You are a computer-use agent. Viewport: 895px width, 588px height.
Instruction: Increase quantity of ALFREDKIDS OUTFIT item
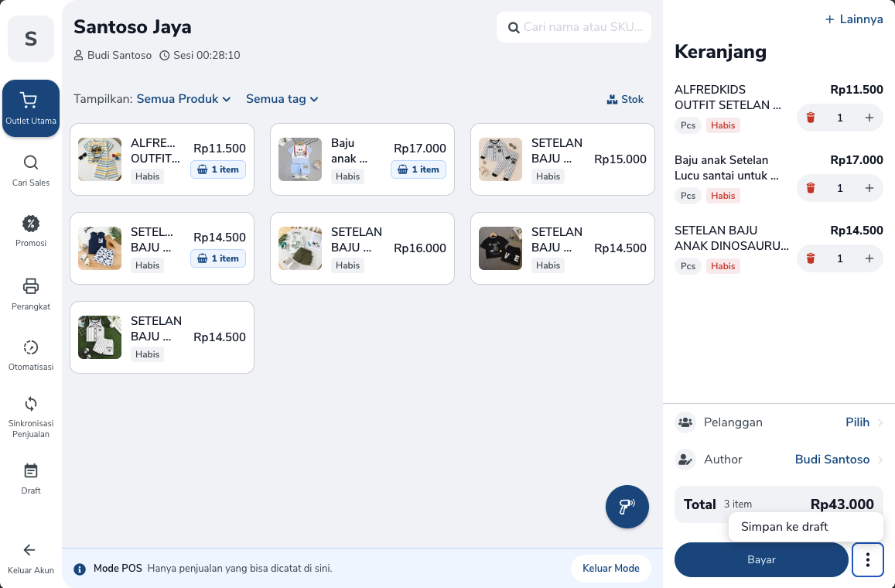click(x=869, y=118)
